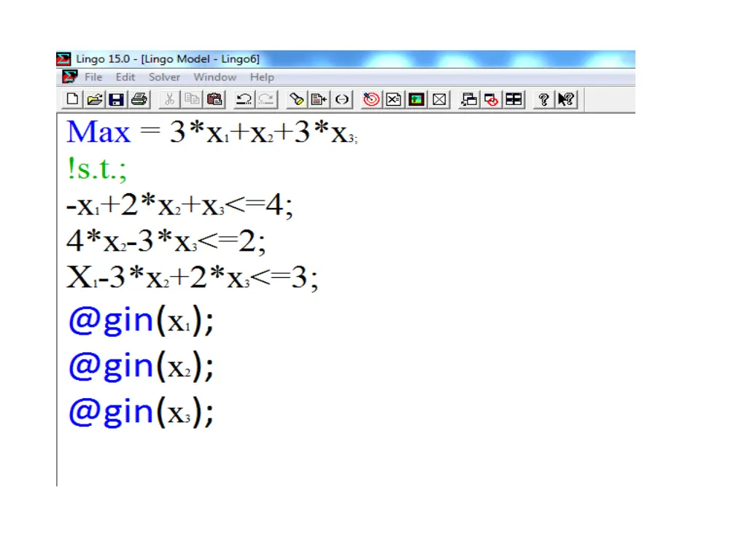Click the @gin(x2); line

pyautogui.click(x=141, y=366)
